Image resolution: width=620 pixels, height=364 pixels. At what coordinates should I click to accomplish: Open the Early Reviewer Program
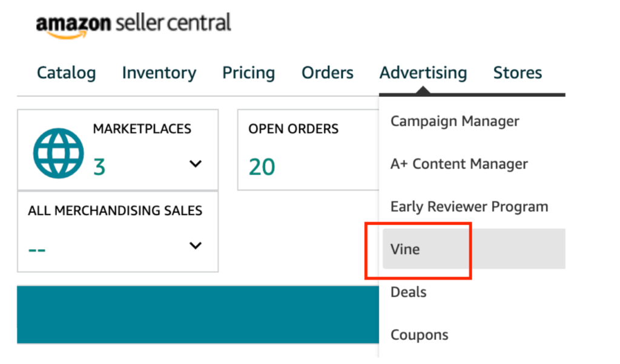pos(470,206)
